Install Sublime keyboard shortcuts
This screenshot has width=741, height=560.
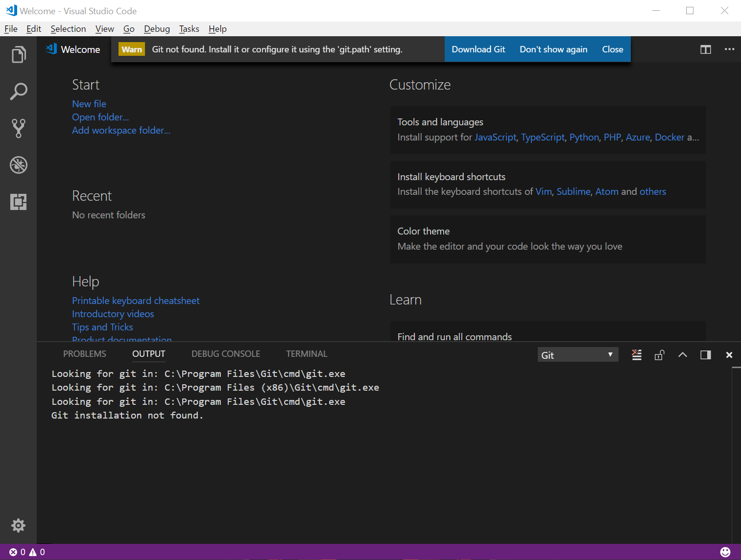click(574, 191)
